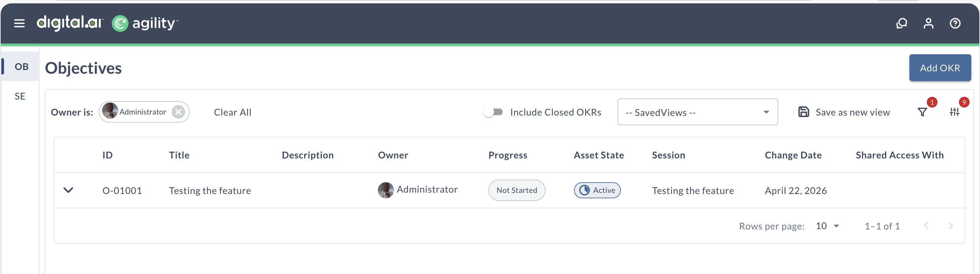
Task: Switch to the SE sidebar tab
Action: (x=20, y=96)
